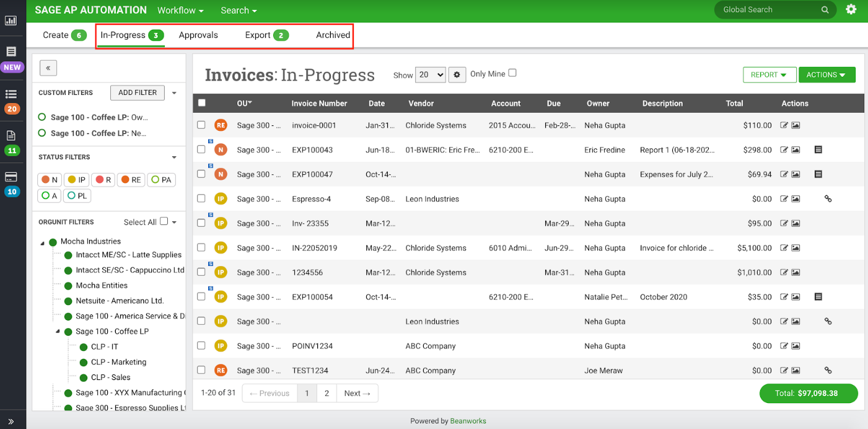
Task: View image for POINV1234 invoice
Action: point(796,346)
